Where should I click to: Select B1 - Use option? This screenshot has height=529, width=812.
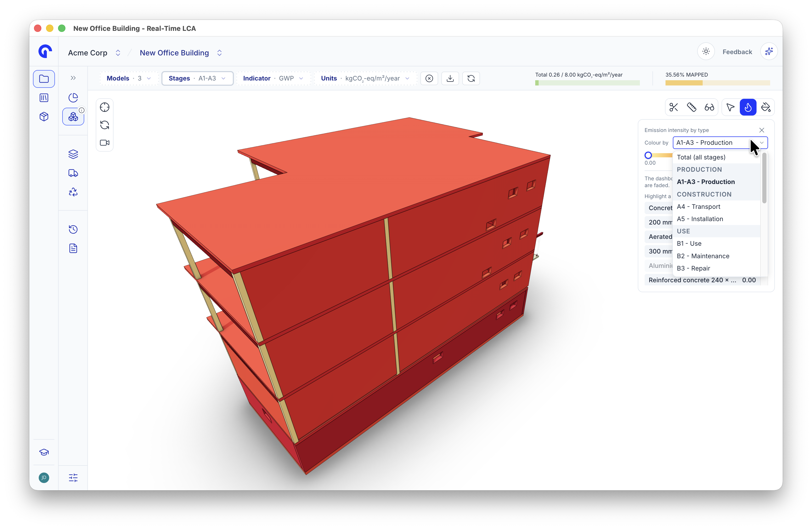717,243
